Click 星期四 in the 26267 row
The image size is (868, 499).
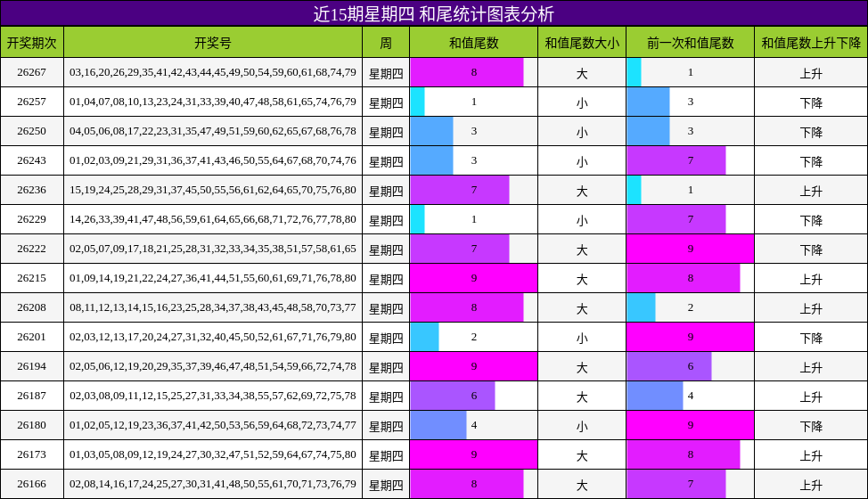point(386,73)
